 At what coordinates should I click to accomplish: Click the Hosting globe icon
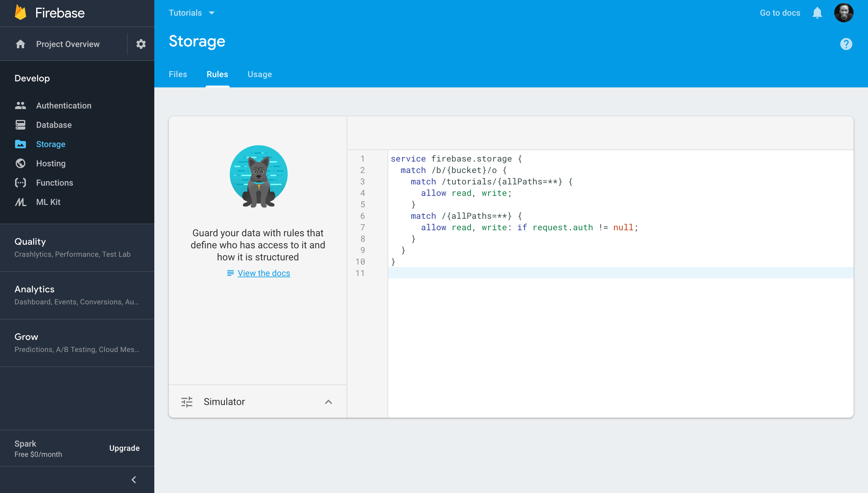(x=20, y=164)
